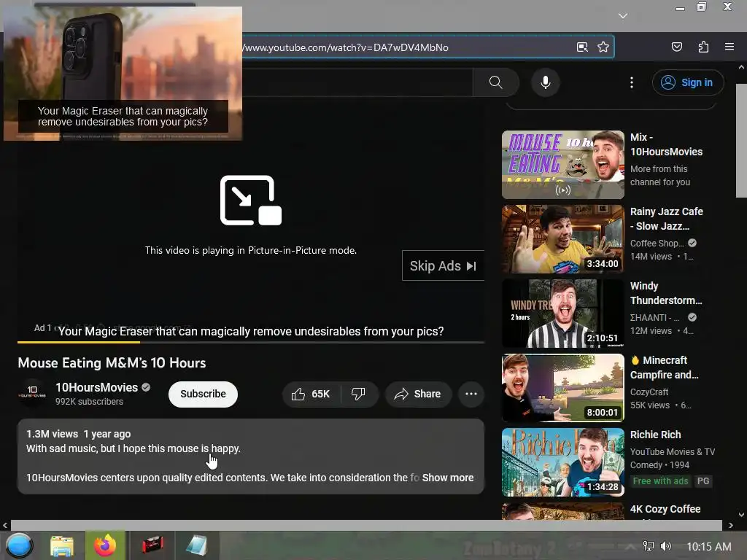Click scroll right arrow on horizontal scrollbar
Viewport: 747px width, 560px height.
click(731, 525)
